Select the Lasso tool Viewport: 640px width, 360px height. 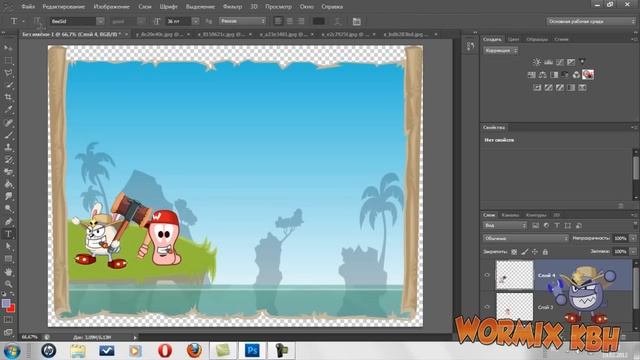[x=8, y=73]
